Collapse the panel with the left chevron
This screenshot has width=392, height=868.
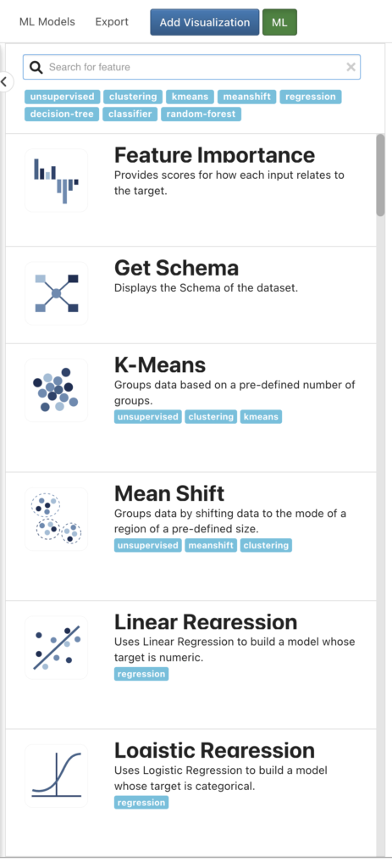pyautogui.click(x=4, y=82)
